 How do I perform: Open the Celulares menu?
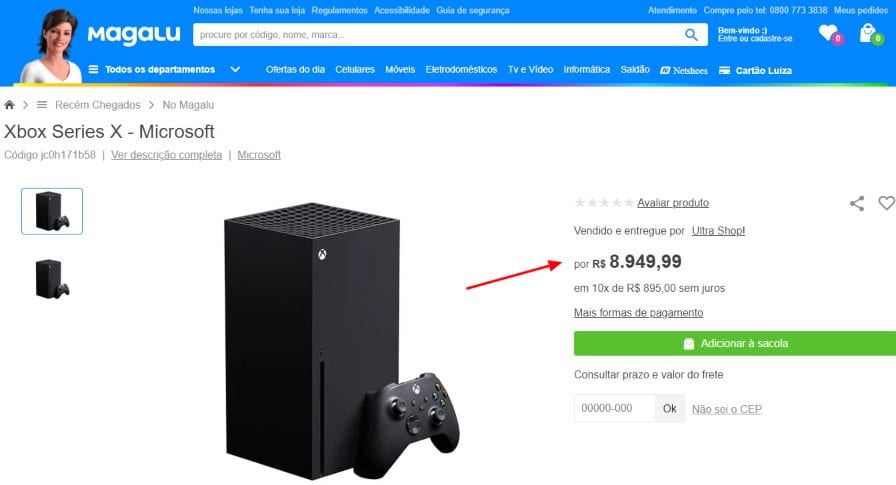pyautogui.click(x=355, y=70)
